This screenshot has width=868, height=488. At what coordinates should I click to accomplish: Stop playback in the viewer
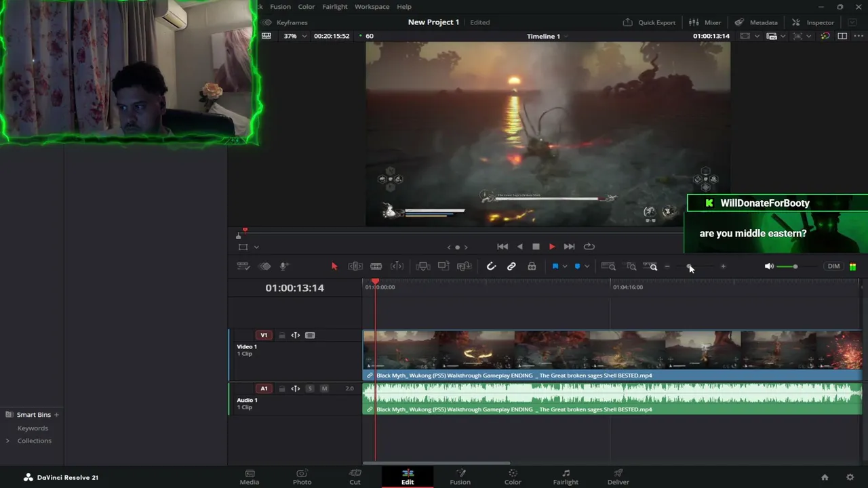click(x=536, y=247)
